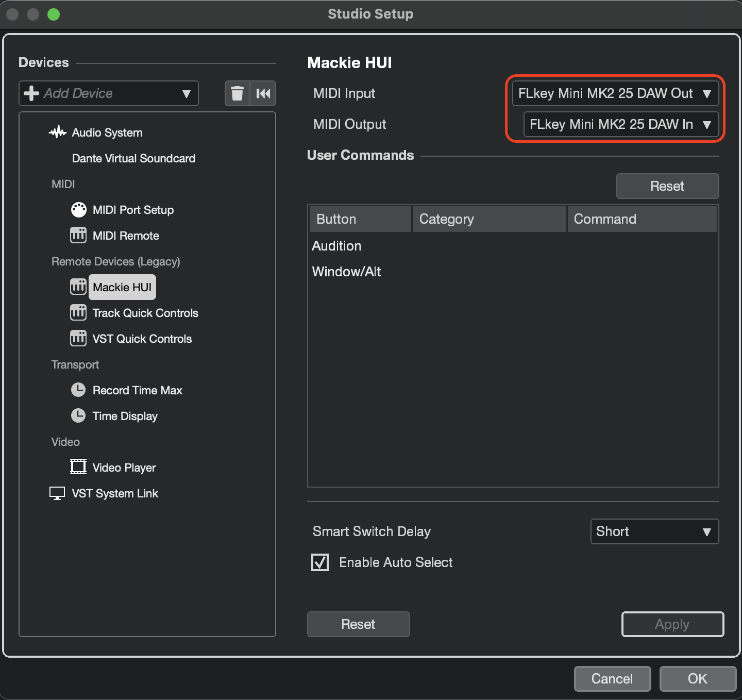Click the MIDI Remote keyboard icon
This screenshot has width=742, height=700.
78,236
